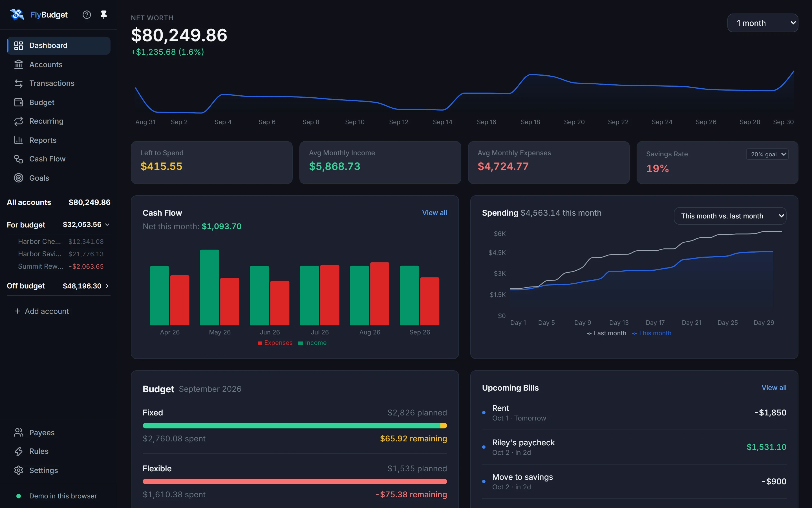Click the Dashboard grid icon
This screenshot has height=508, width=812.
[18, 45]
